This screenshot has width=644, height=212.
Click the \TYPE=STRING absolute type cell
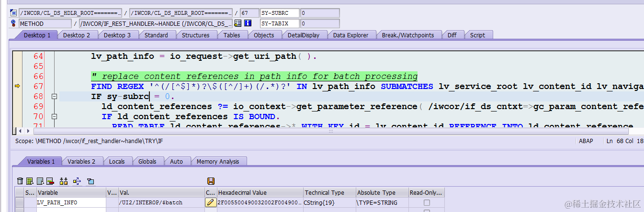pos(382,202)
